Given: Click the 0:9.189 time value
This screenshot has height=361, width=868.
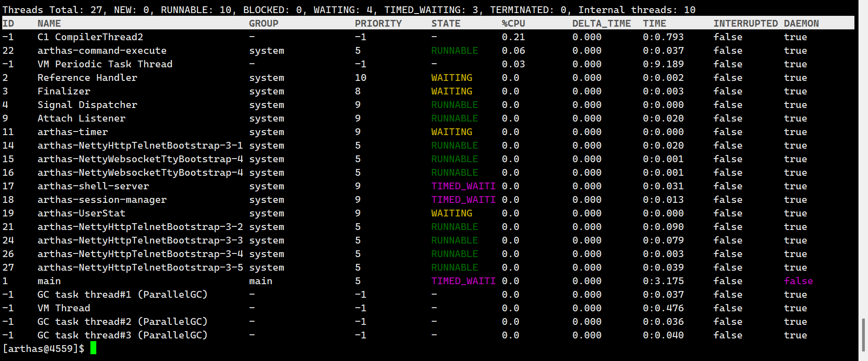Looking at the screenshot, I should pos(663,64).
